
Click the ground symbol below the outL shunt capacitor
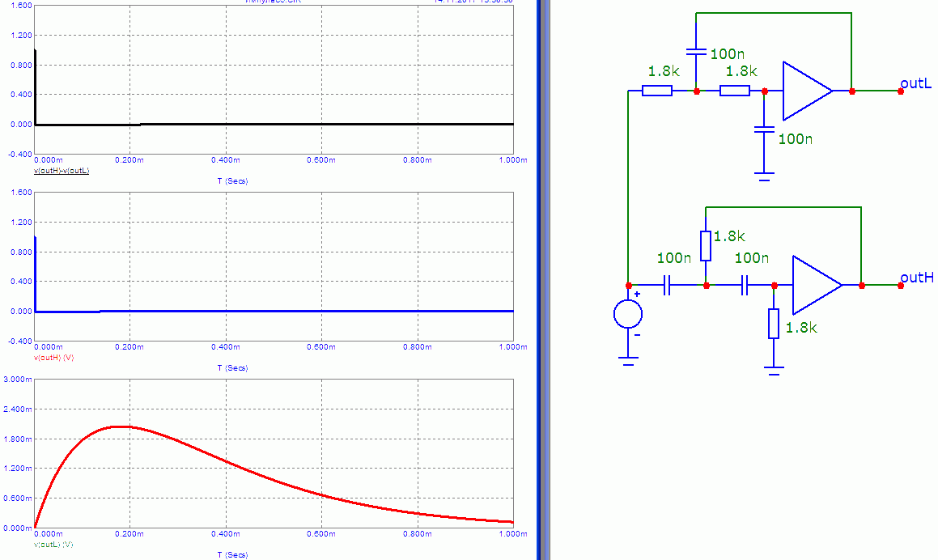764,176
